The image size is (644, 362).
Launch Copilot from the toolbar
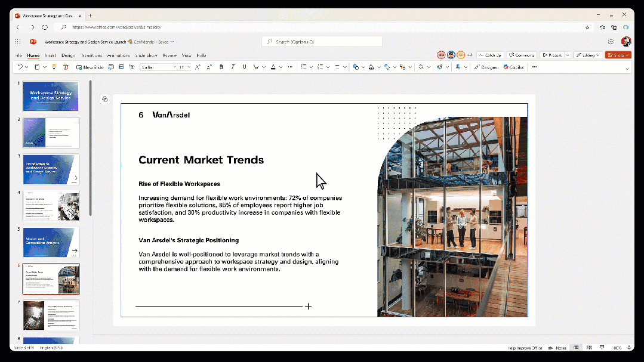[x=513, y=67]
